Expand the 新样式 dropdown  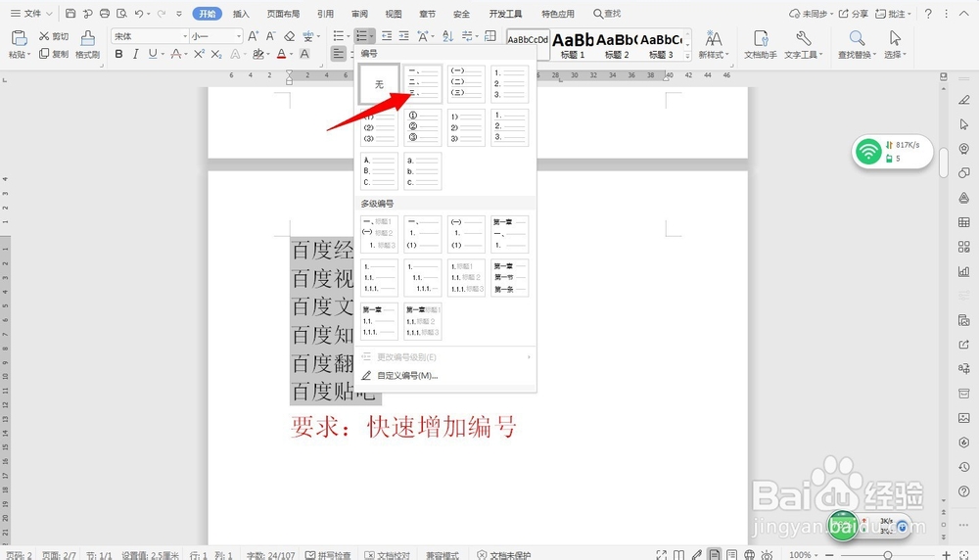click(x=714, y=54)
